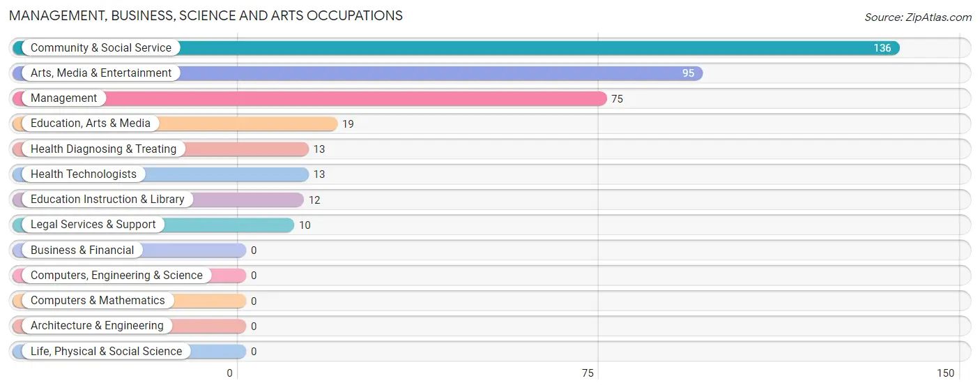Screen dimensions: 980x390
Task: Click the Education Instruction & Library bar
Action: click(x=158, y=200)
